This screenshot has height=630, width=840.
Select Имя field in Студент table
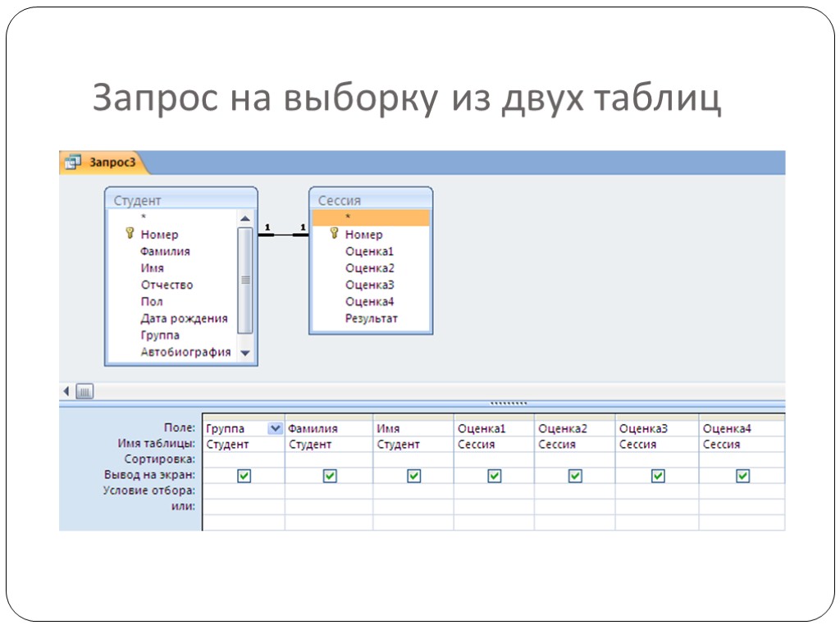(152, 268)
